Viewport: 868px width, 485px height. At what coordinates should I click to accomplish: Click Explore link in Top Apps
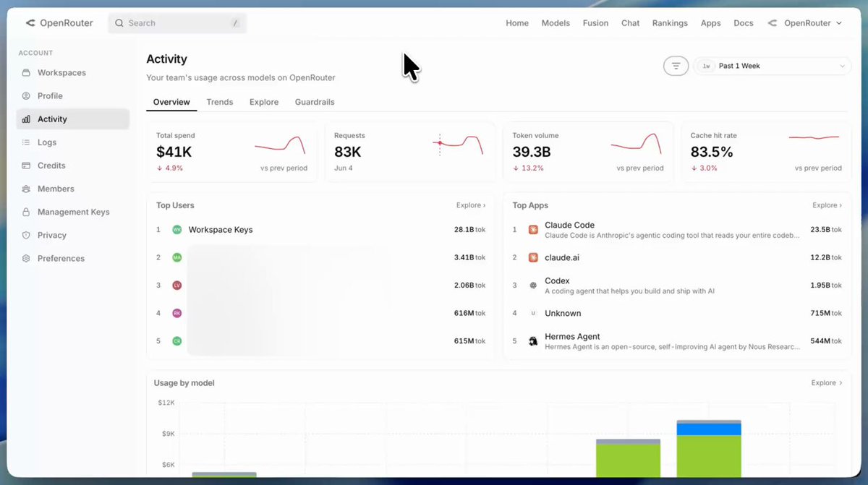click(827, 205)
